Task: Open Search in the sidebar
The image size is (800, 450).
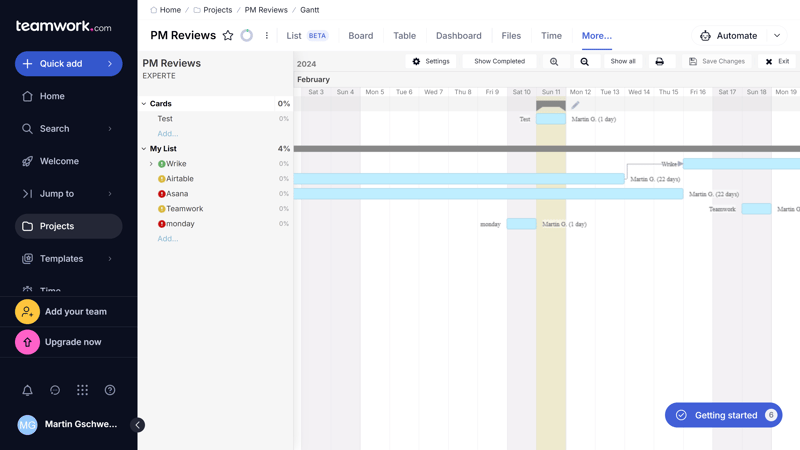Action: pos(54,129)
